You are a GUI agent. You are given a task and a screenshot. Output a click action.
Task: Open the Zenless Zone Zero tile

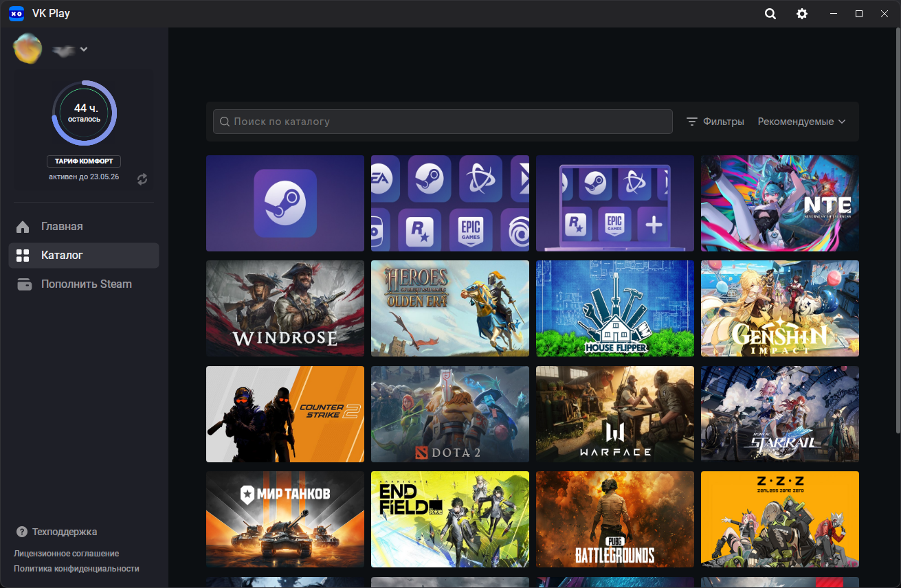[x=780, y=519]
